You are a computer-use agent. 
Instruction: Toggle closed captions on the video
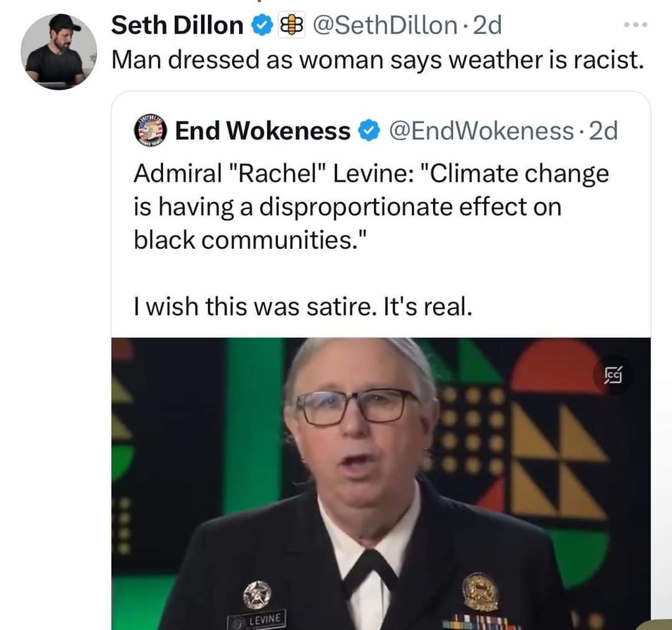[613, 375]
